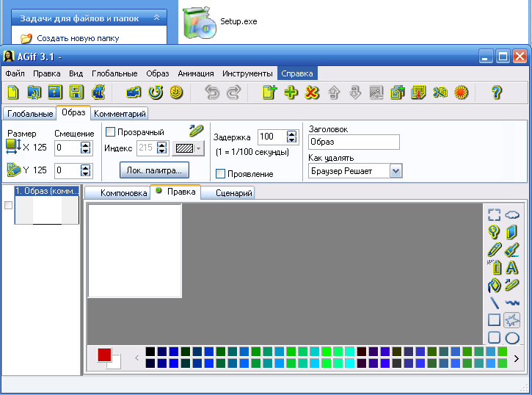Select the rectangular selection tool

pos(494,215)
